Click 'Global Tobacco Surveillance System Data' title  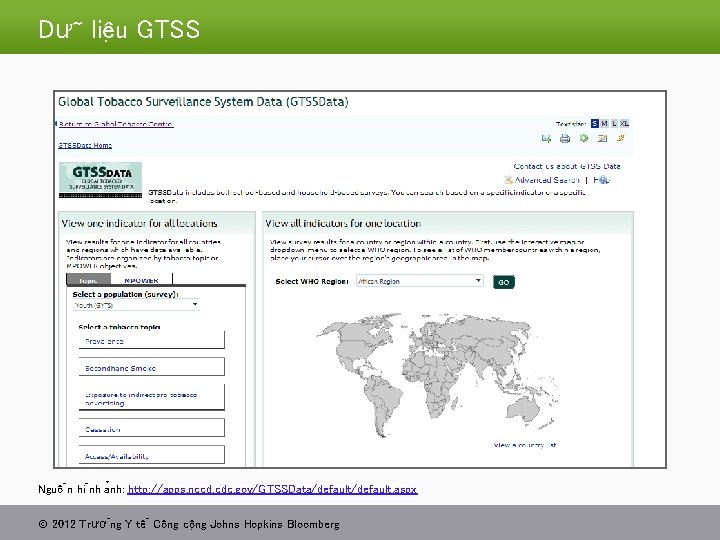tap(203, 102)
